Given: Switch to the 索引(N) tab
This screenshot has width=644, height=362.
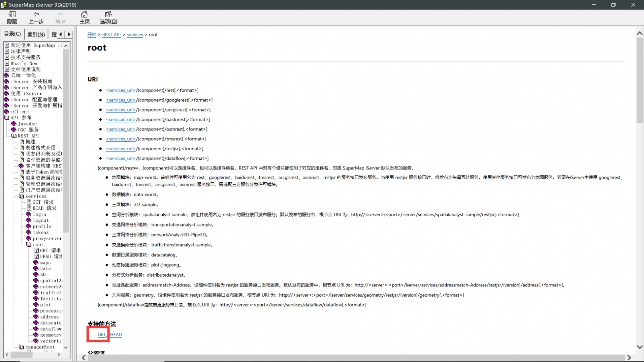Looking at the screenshot, I should coord(36,34).
